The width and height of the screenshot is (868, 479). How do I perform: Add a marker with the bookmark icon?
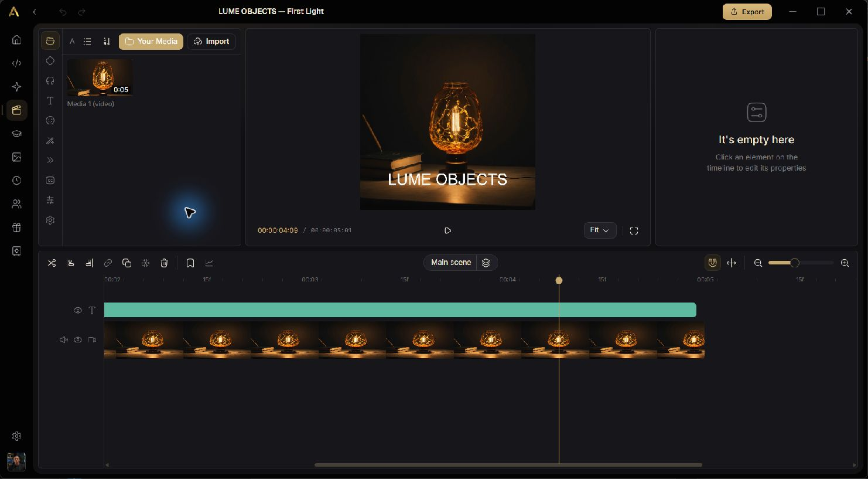[x=190, y=263]
